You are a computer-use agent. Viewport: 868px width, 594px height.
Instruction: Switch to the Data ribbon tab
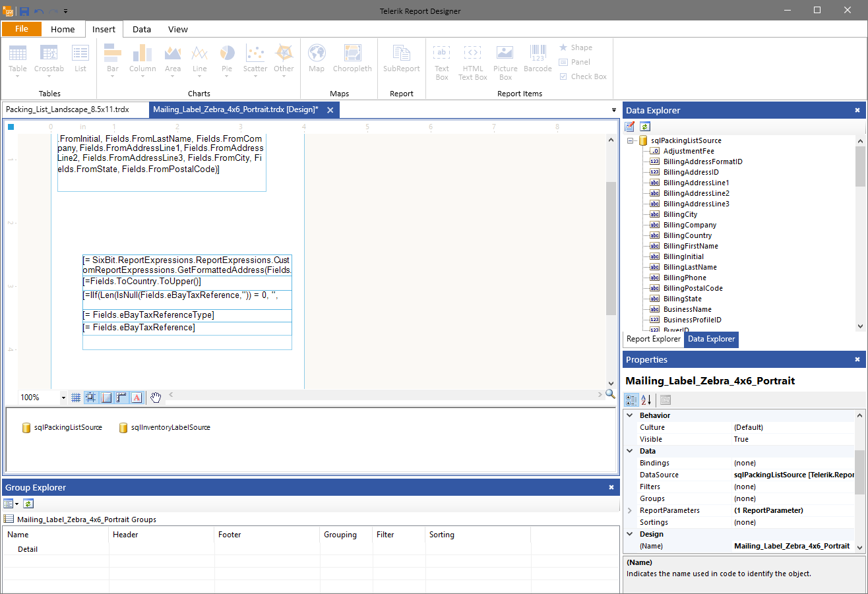pyautogui.click(x=142, y=29)
